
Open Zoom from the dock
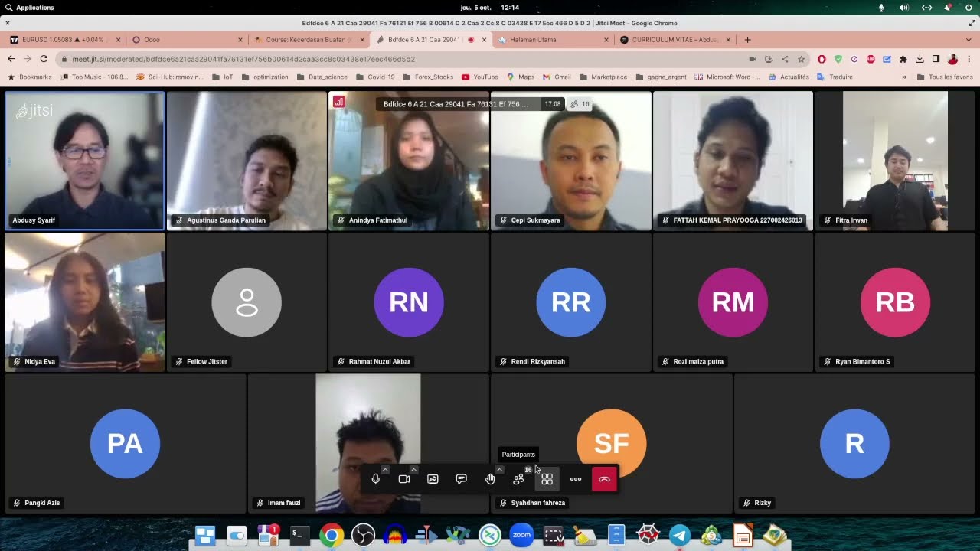[x=521, y=535]
